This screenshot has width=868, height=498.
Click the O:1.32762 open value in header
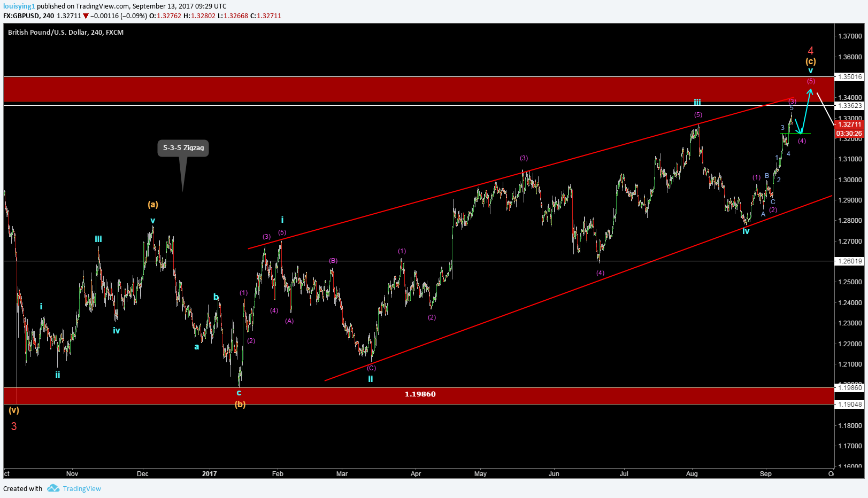point(165,16)
